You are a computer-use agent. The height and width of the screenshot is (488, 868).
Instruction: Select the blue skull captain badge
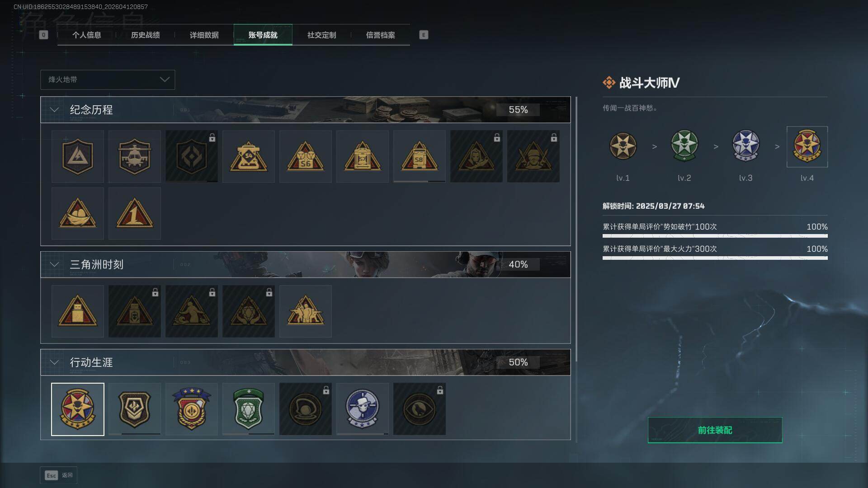tap(362, 409)
